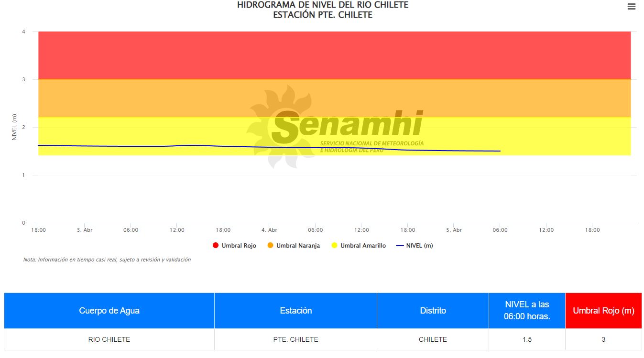The width and height of the screenshot is (644, 358).
Task: Click the 5. Abr x-axis label
Action: 454,230
